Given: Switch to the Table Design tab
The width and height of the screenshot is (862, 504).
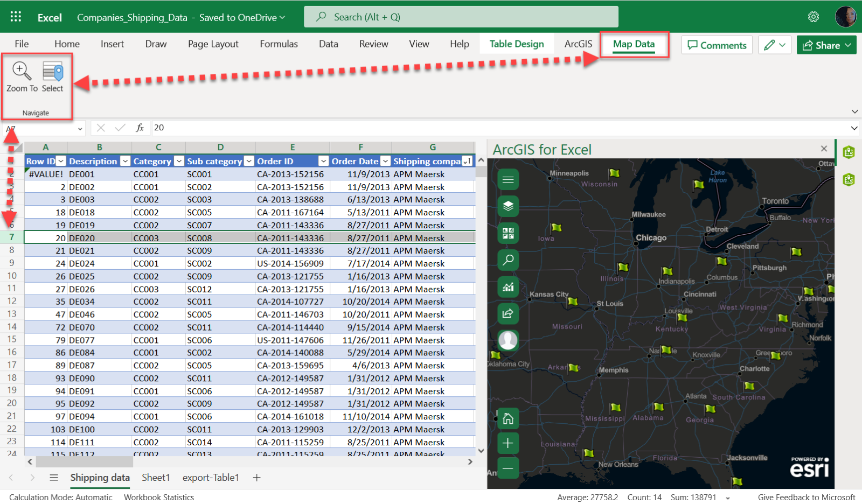Looking at the screenshot, I should [x=517, y=44].
